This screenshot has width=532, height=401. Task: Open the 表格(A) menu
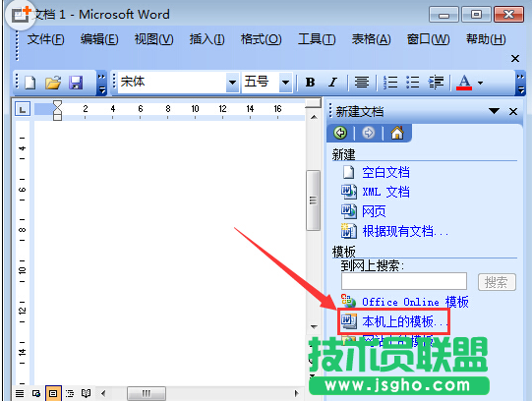pyautogui.click(x=371, y=39)
